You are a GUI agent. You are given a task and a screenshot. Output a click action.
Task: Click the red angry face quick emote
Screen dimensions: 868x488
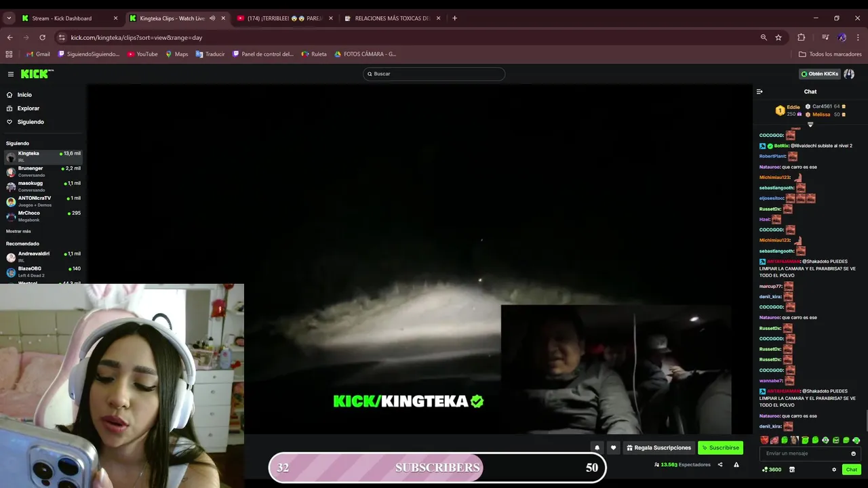click(764, 441)
